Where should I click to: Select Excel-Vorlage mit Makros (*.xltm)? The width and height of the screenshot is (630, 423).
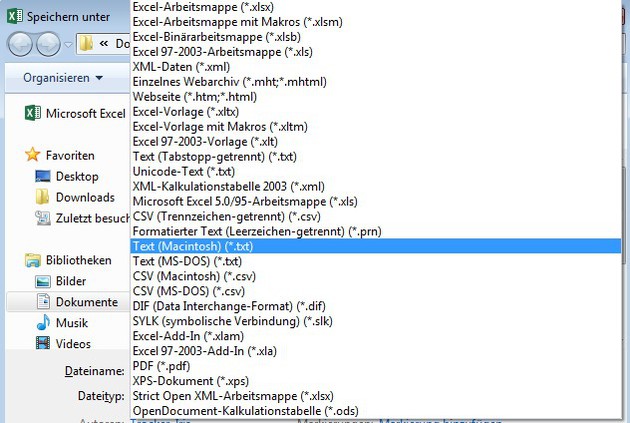pos(376,127)
